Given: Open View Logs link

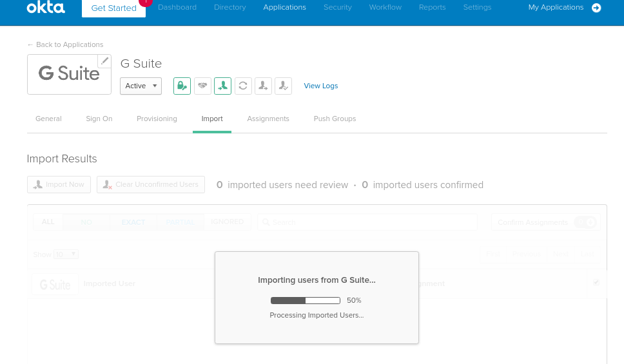Looking at the screenshot, I should pos(321,86).
